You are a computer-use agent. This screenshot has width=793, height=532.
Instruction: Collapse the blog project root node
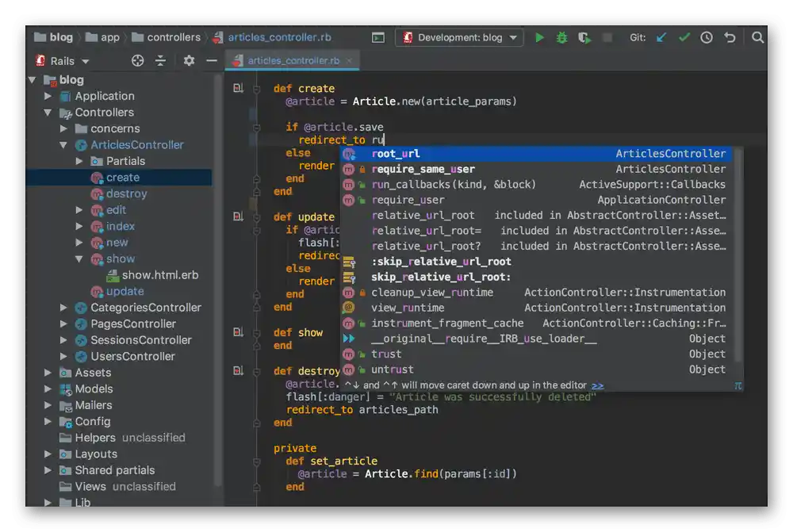click(x=33, y=80)
